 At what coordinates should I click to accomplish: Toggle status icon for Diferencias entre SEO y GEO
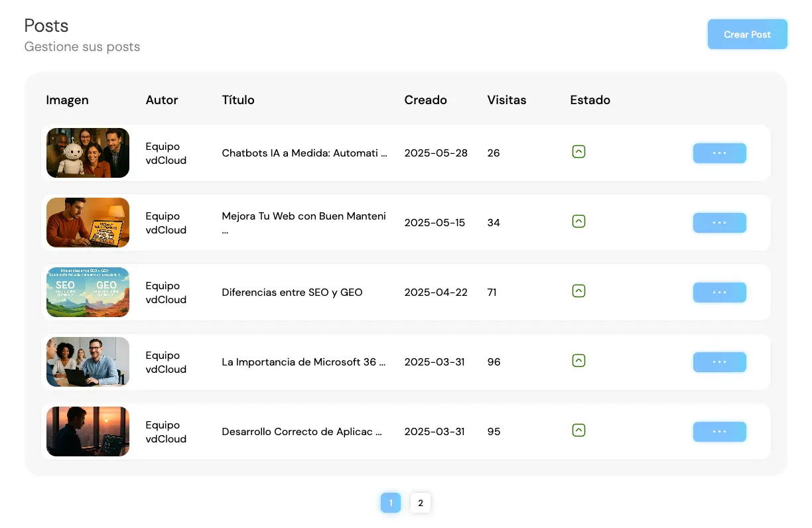(578, 291)
